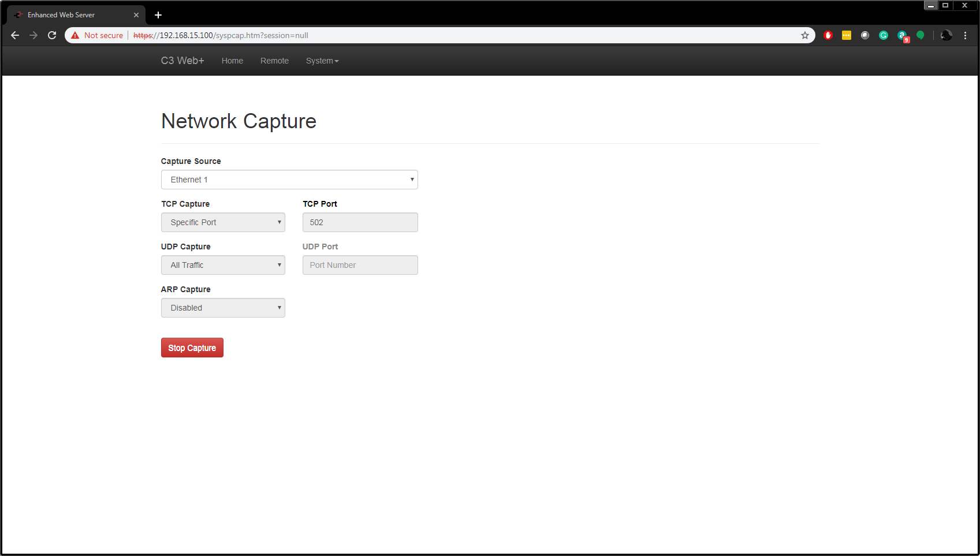Click the UDP Port label

click(x=321, y=247)
